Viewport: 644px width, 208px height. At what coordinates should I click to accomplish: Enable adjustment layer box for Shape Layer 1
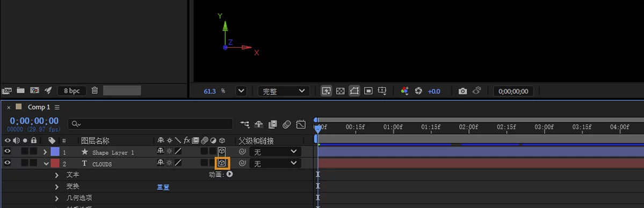[x=213, y=151]
